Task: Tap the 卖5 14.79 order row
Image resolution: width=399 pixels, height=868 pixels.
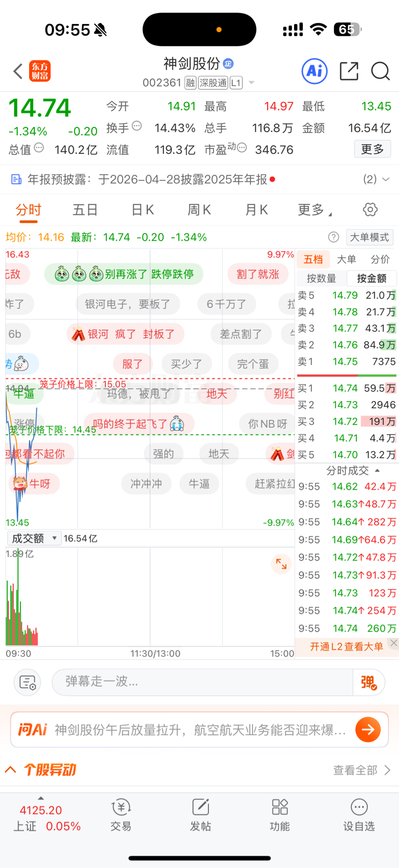Action: point(347,295)
